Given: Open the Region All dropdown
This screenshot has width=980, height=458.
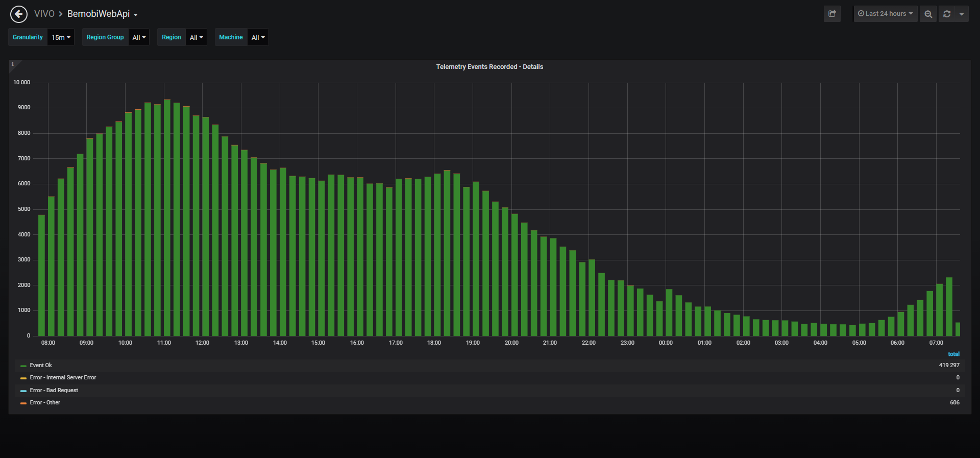Looking at the screenshot, I should pos(196,37).
